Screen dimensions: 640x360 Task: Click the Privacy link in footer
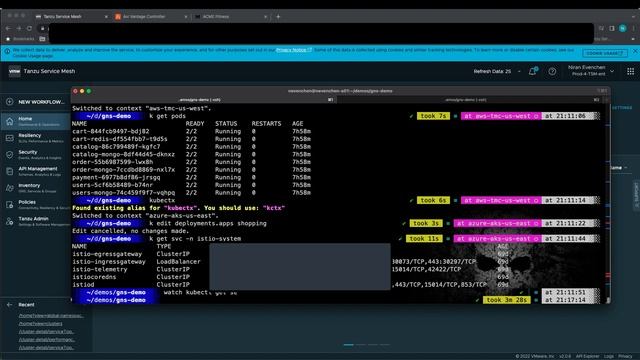pos(625,356)
